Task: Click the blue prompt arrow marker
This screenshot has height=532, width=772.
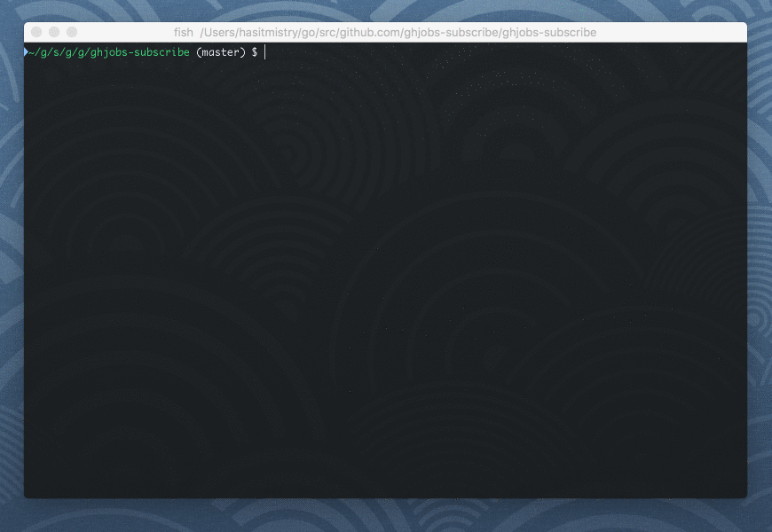Action: tap(26, 52)
